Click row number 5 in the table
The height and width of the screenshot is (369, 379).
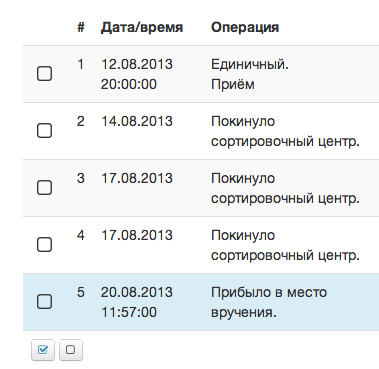pyautogui.click(x=81, y=292)
